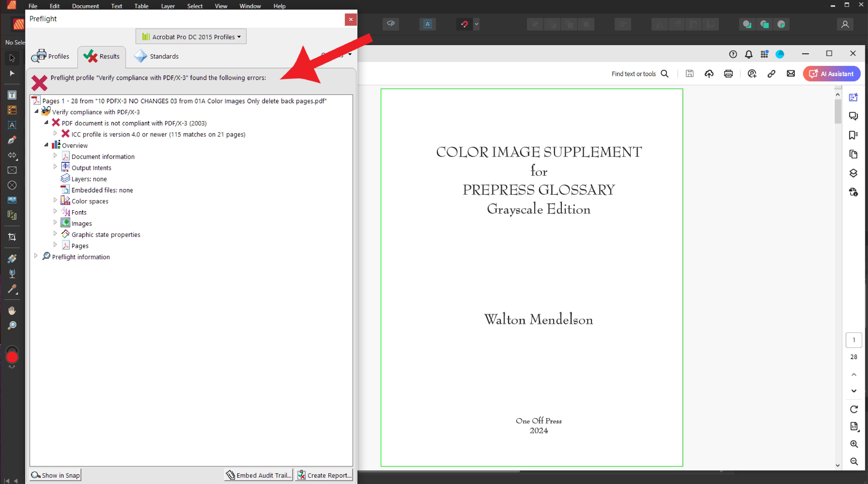The image size is (868, 484).
Task: Select the Zoom magnifier tool
Action: pyautogui.click(x=12, y=326)
